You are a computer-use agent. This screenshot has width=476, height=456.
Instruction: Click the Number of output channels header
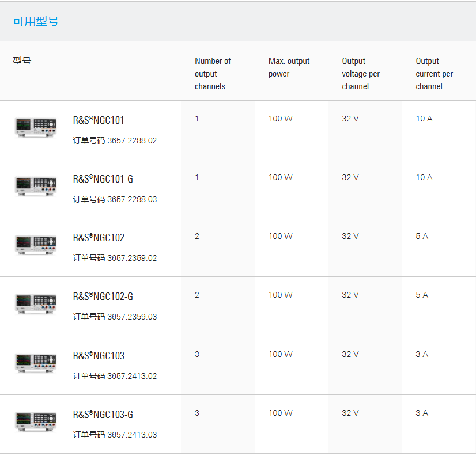213,74
